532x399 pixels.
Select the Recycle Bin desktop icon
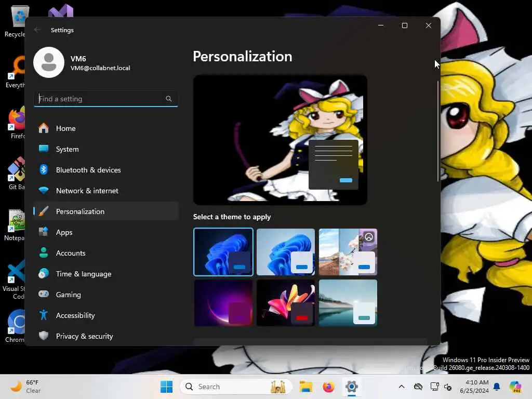(x=15, y=21)
